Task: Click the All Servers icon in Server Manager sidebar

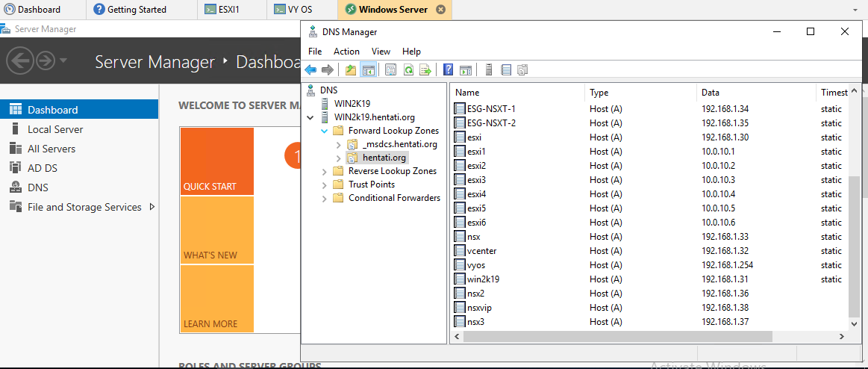Action: [x=16, y=149]
